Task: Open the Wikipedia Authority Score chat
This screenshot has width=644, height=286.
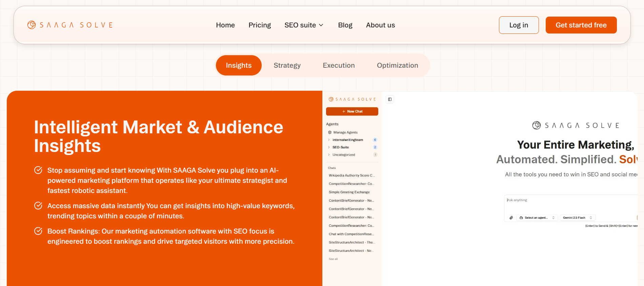Action: click(x=352, y=175)
